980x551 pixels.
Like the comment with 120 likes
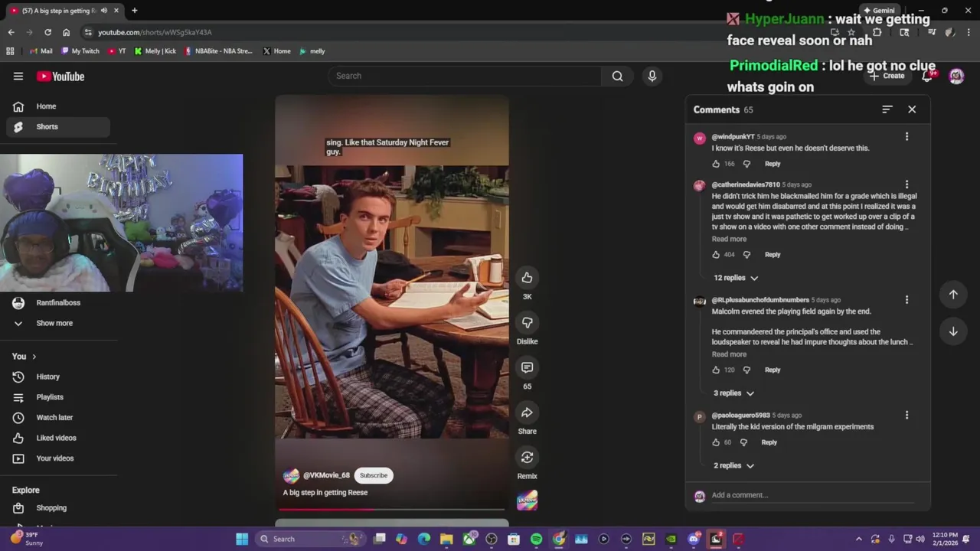coord(716,370)
